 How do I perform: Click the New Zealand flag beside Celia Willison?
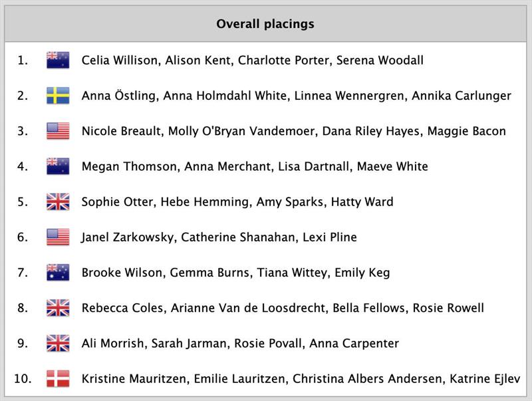click(x=58, y=60)
